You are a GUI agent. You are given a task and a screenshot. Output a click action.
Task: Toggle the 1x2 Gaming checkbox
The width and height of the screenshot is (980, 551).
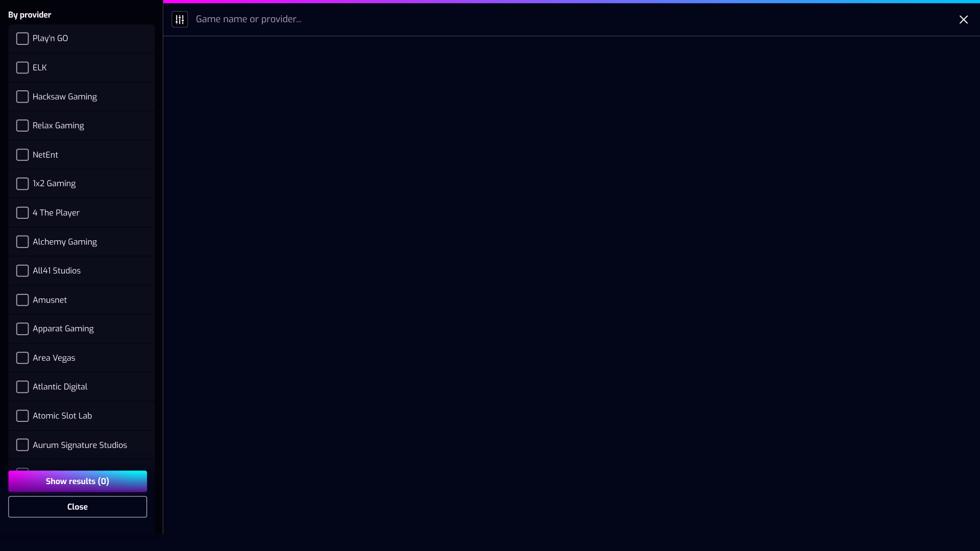22,184
